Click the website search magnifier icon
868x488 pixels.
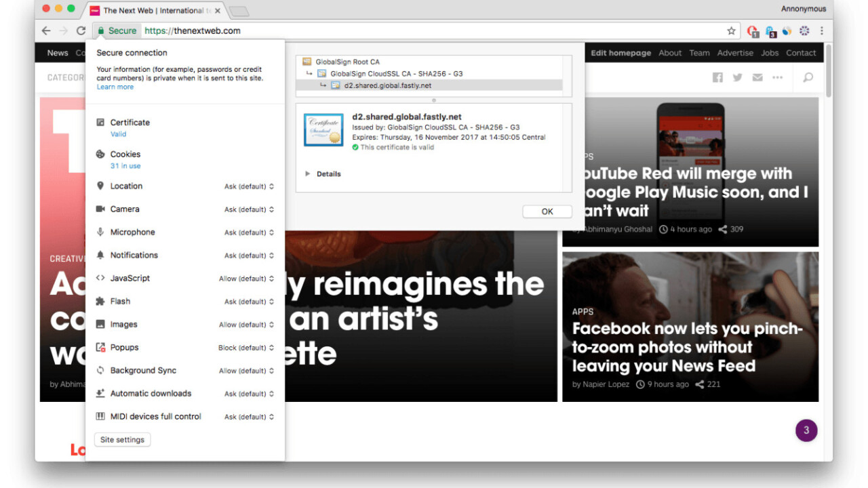point(808,78)
